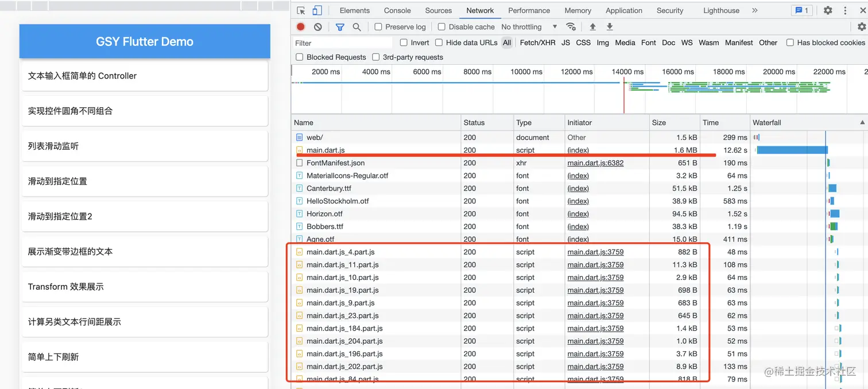Show more DevTools tabs chevron

[755, 10]
